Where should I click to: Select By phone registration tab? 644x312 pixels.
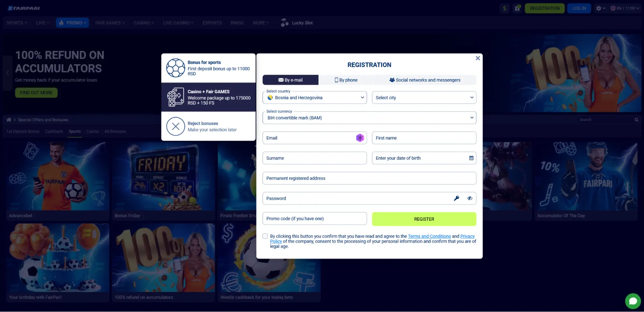(x=346, y=80)
